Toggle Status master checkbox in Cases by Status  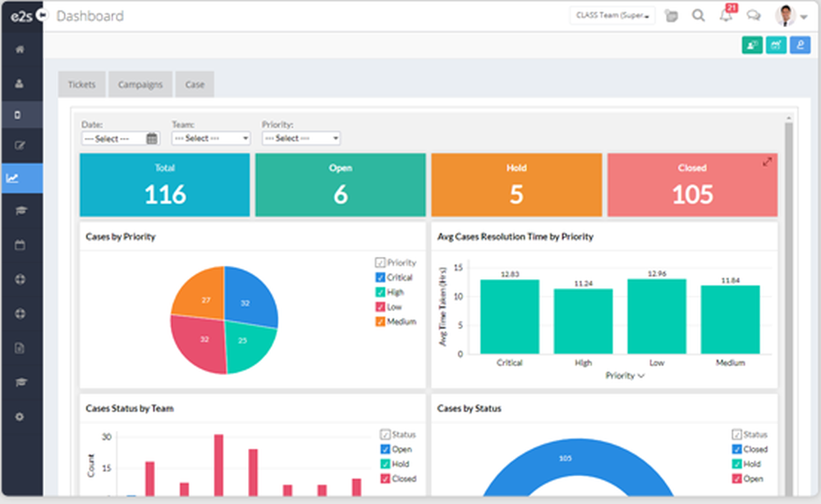tap(736, 434)
